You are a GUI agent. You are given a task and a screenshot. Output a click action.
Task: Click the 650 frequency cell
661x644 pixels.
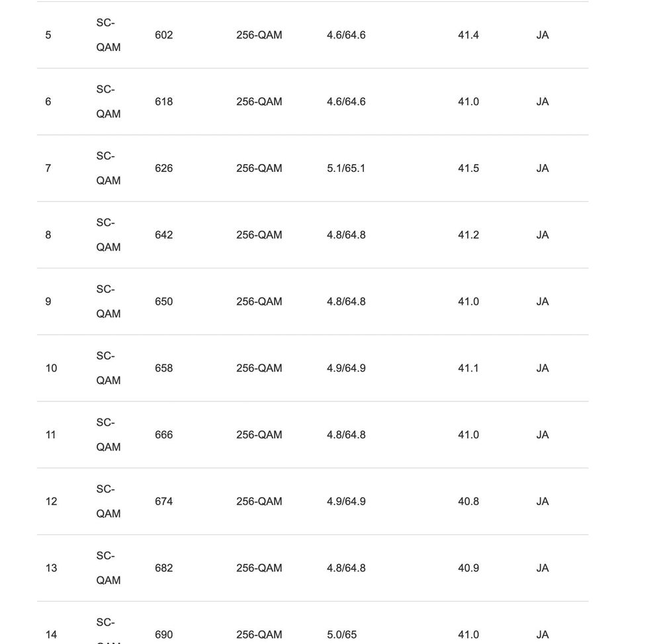(x=163, y=302)
